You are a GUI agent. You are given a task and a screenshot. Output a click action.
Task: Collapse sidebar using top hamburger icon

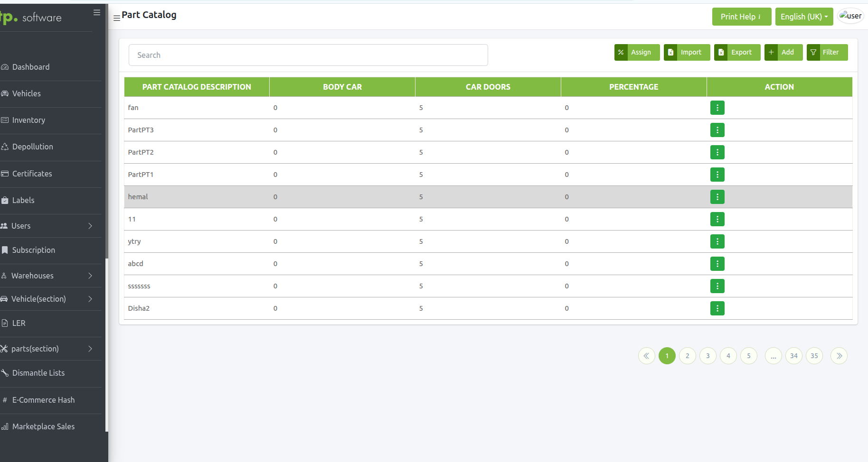click(97, 13)
